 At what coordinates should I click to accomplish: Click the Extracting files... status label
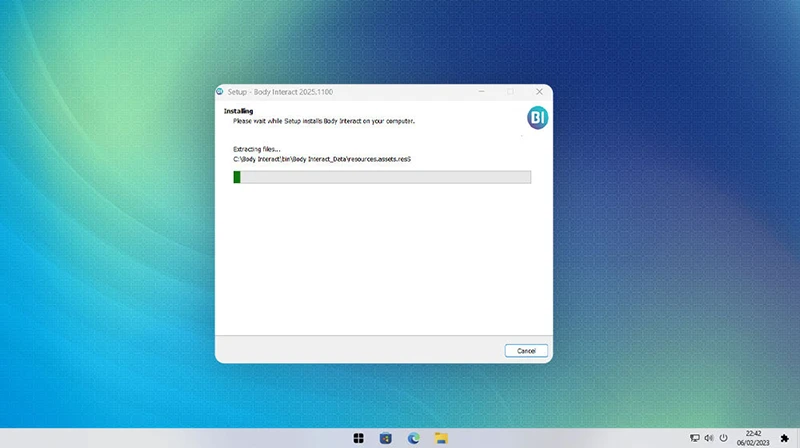[x=254, y=149]
